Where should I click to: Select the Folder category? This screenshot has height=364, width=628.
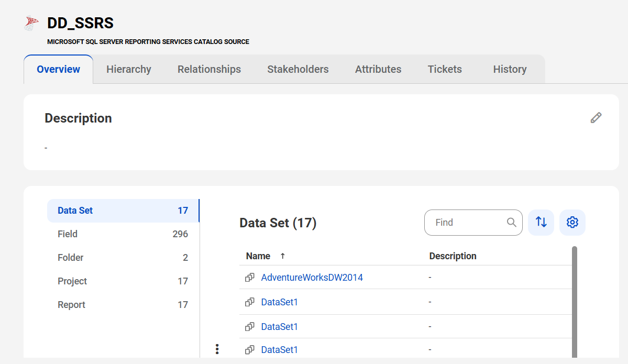pos(123,258)
